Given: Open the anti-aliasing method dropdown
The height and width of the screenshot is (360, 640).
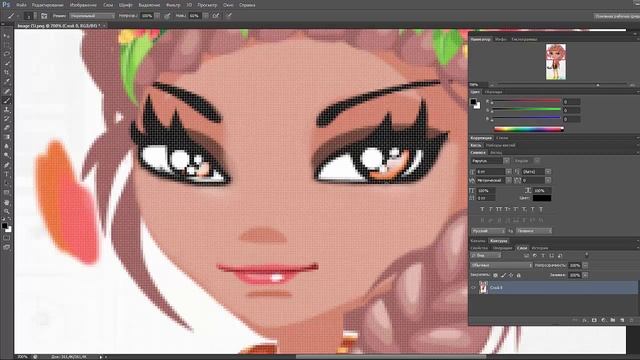Looking at the screenshot, I should tap(533, 231).
